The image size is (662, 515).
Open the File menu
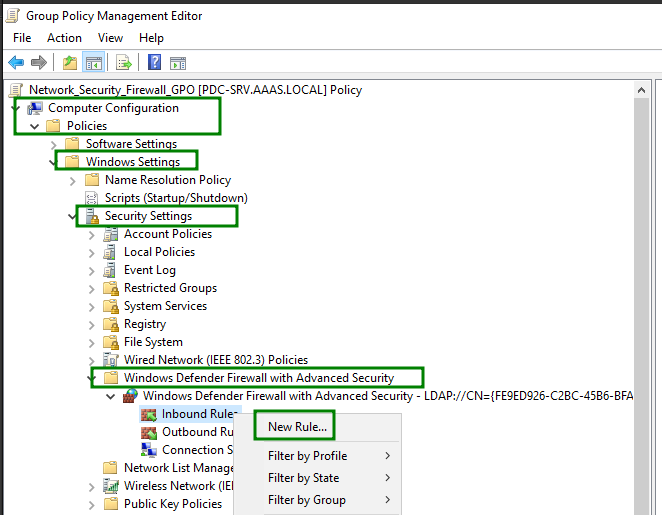22,38
